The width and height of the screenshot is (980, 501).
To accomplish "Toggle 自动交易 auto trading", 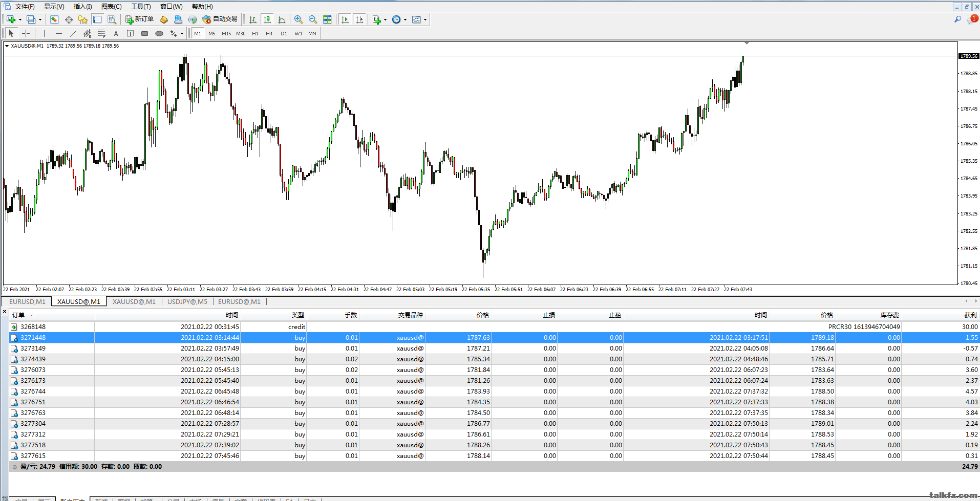I will pyautogui.click(x=220, y=19).
